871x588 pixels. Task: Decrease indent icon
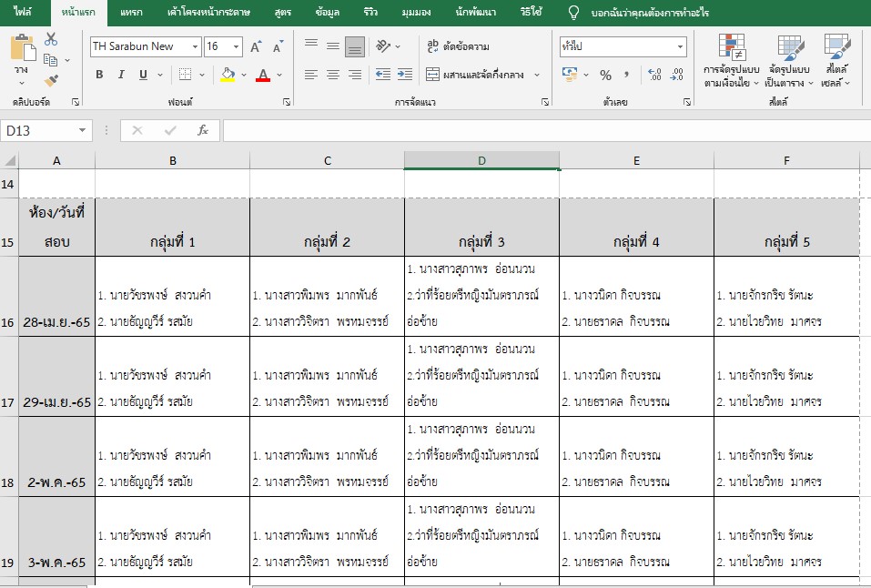pos(383,75)
